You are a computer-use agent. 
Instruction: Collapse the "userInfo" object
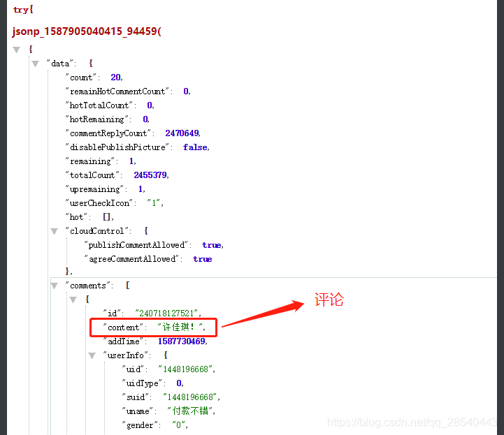click(92, 355)
